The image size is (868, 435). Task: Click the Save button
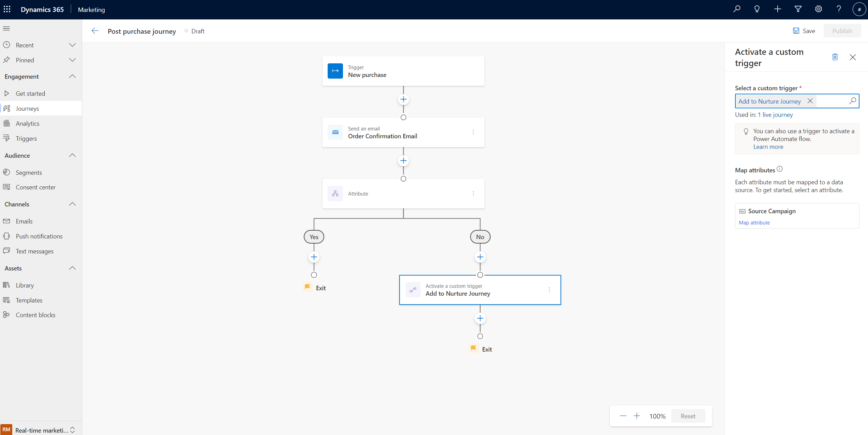point(804,31)
